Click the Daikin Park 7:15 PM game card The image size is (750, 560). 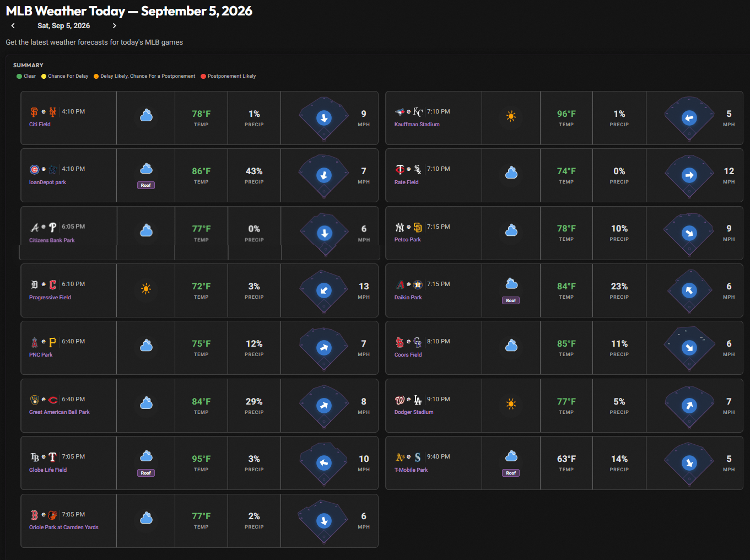point(564,290)
